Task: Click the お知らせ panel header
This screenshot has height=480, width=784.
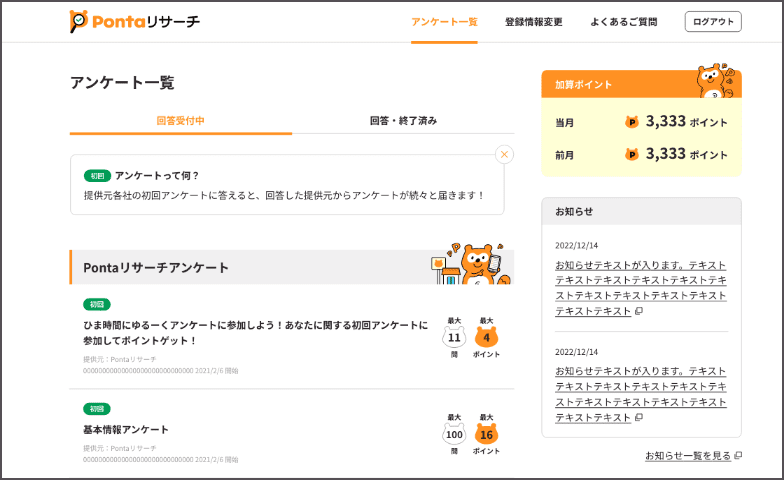Action: click(642, 212)
